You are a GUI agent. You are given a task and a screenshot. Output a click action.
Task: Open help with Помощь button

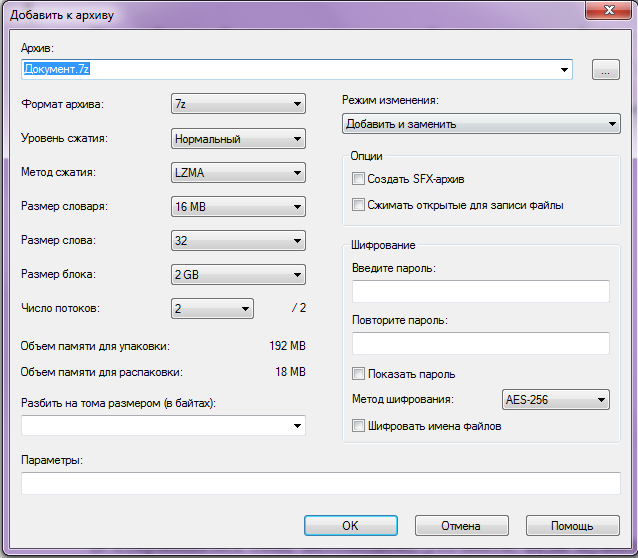(x=572, y=525)
